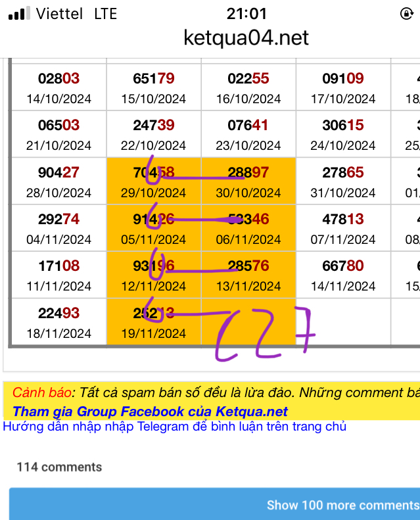Choose result 07641 dated 23/10/2024
Screen dimensions: 420x520
[248, 134]
